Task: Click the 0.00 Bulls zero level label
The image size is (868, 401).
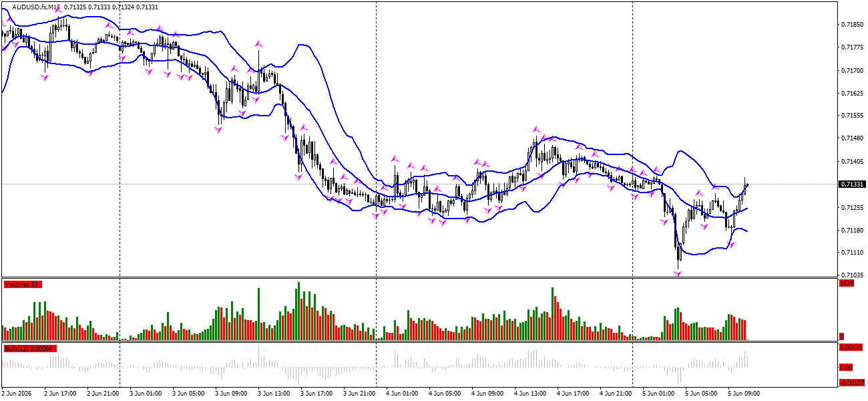Action: tap(845, 368)
